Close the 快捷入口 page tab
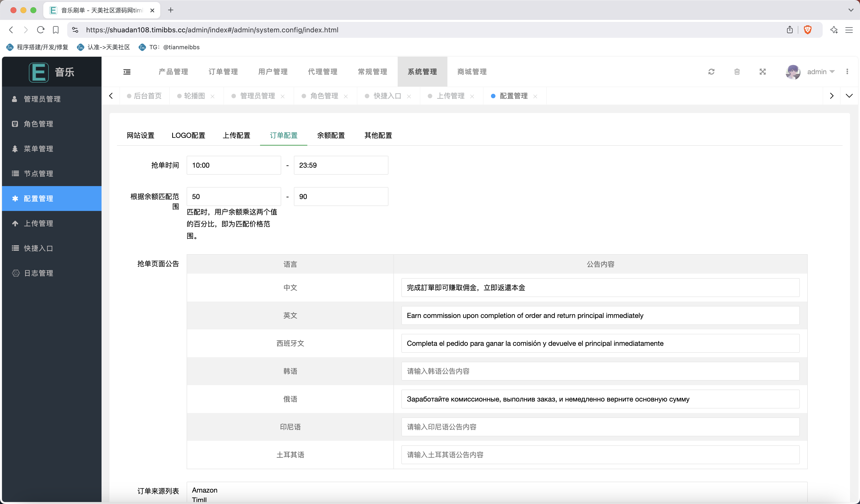The image size is (860, 504). tap(409, 96)
